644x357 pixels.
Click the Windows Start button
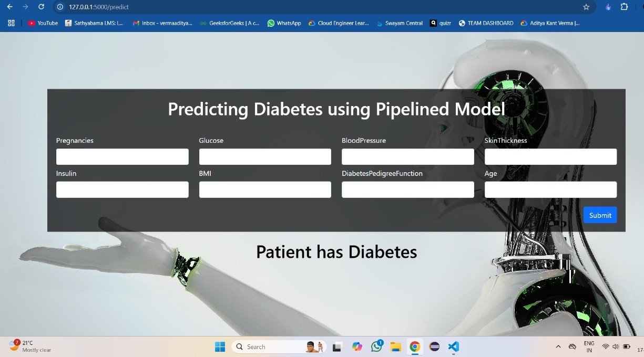220,346
